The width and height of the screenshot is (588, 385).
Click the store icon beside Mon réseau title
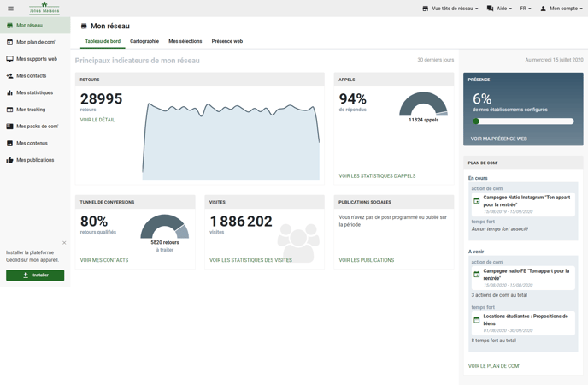[84, 26]
